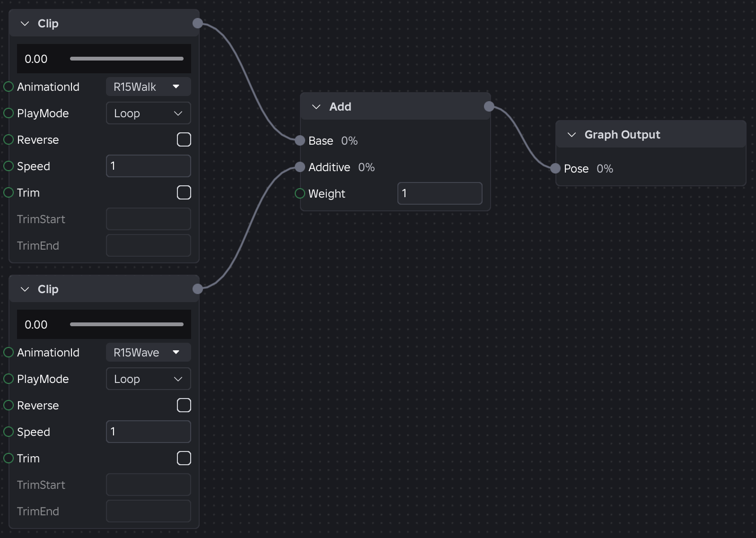Click the 0.00 time value in R15Wave clip
The image size is (756, 538).
[x=36, y=325]
